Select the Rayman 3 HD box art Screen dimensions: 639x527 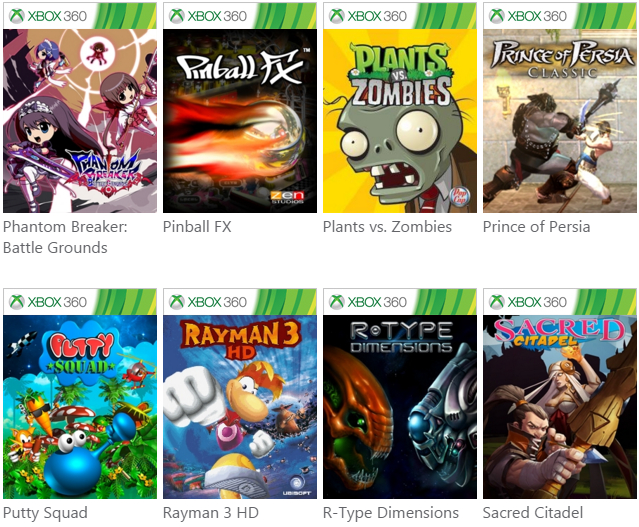pyautogui.click(x=240, y=406)
